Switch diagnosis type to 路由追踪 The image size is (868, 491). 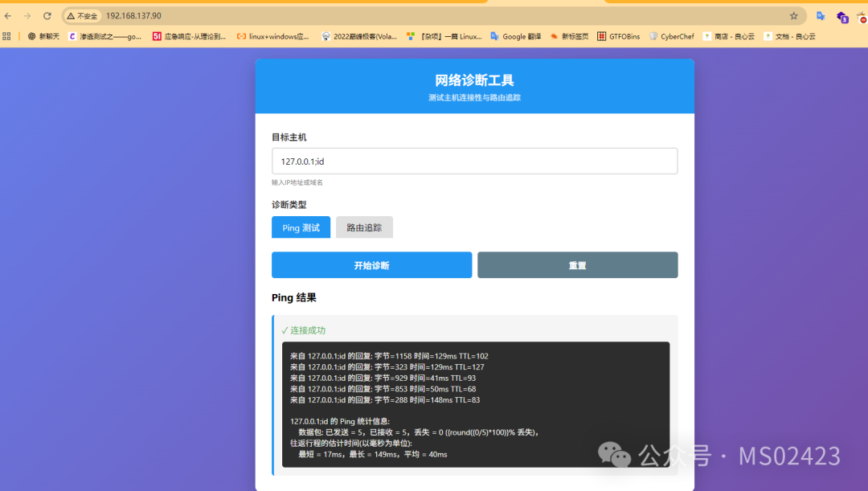364,227
